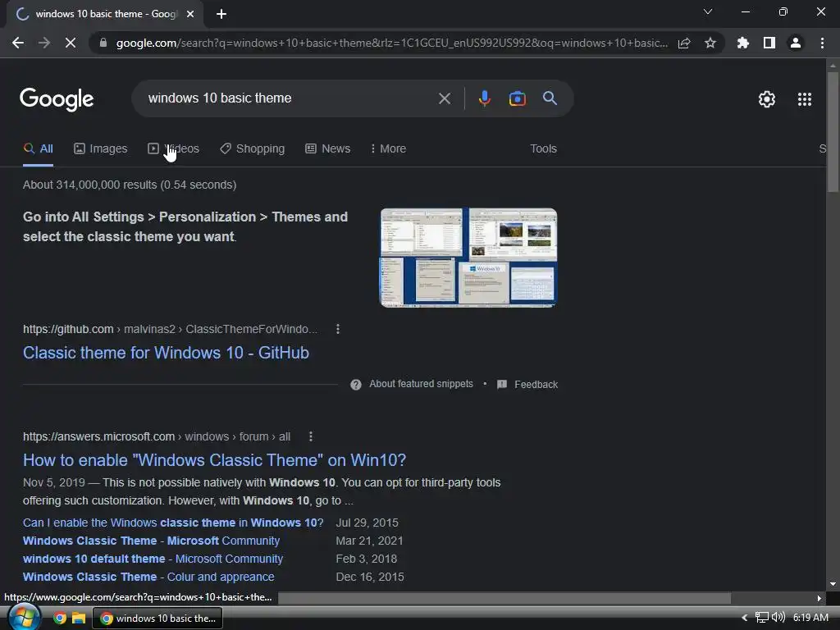Open Windows Classic Theme - Colur and appreance
The width and height of the screenshot is (840, 630).
point(149,577)
